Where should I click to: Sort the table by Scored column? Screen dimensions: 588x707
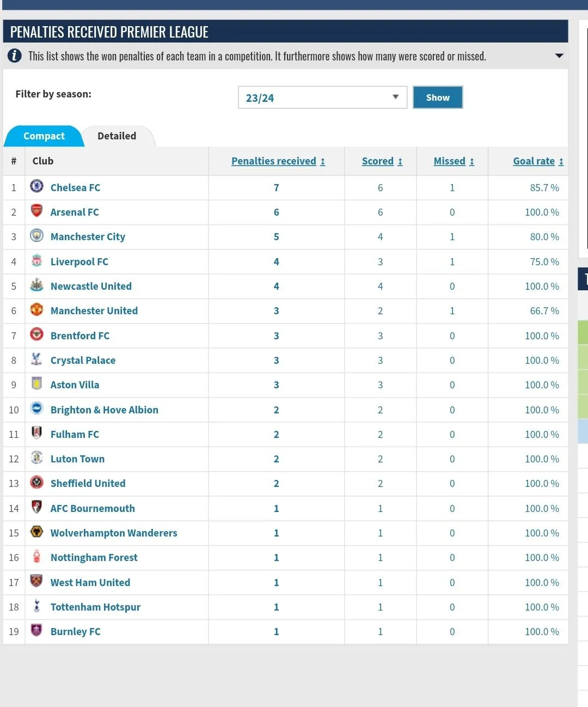[x=382, y=161]
